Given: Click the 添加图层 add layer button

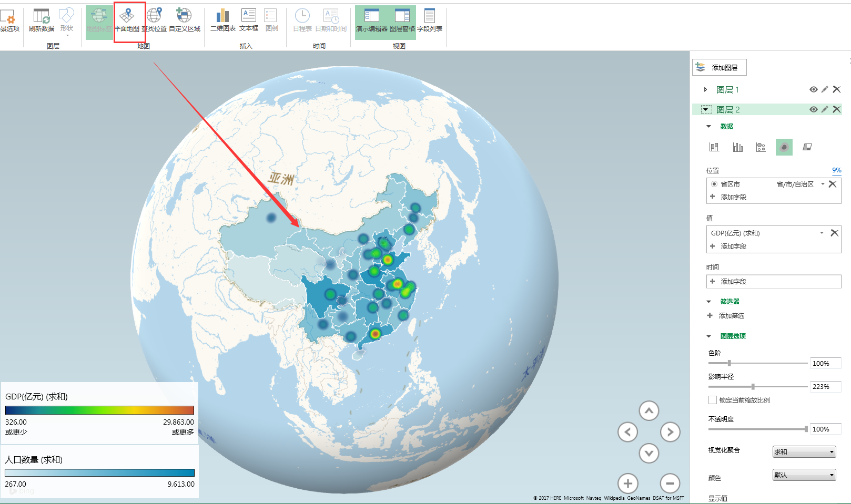Looking at the screenshot, I should [720, 67].
